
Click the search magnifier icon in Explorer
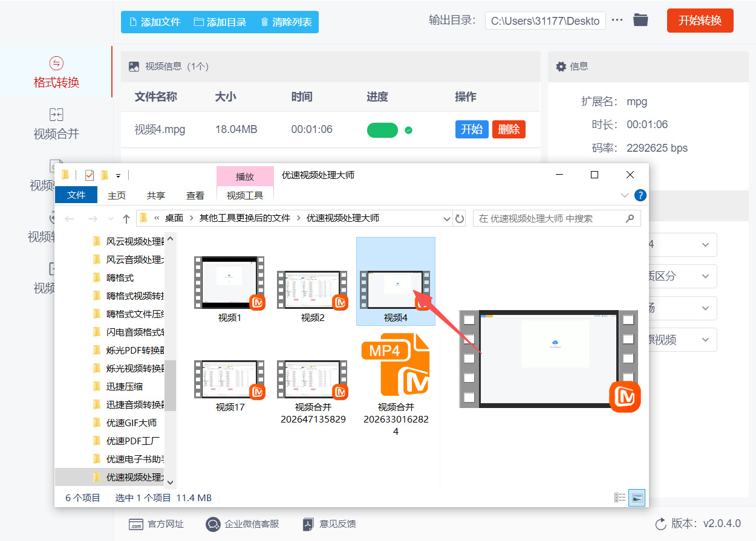pyautogui.click(x=630, y=218)
